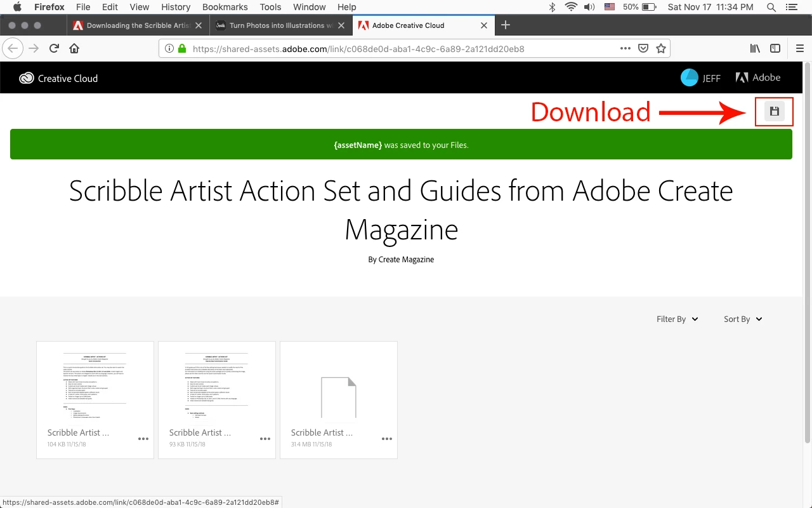
Task: Close the Downloading the Scribble Artist tab
Action: click(x=199, y=25)
